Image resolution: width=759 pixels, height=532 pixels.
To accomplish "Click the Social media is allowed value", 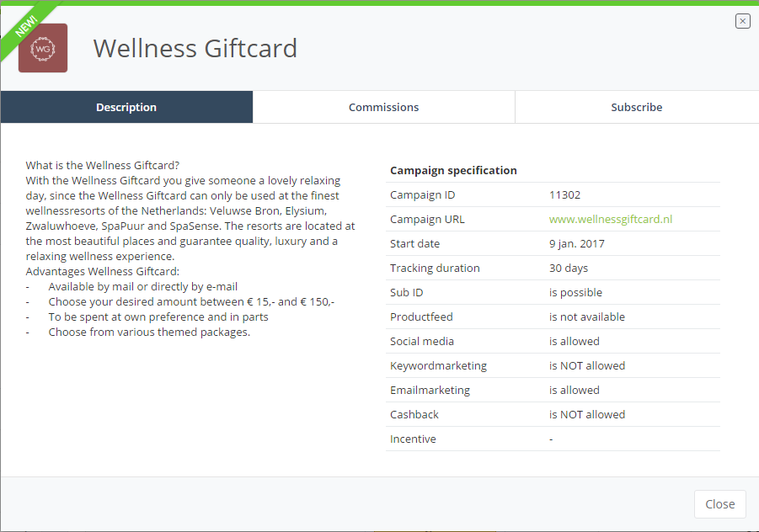I will click(x=574, y=342).
